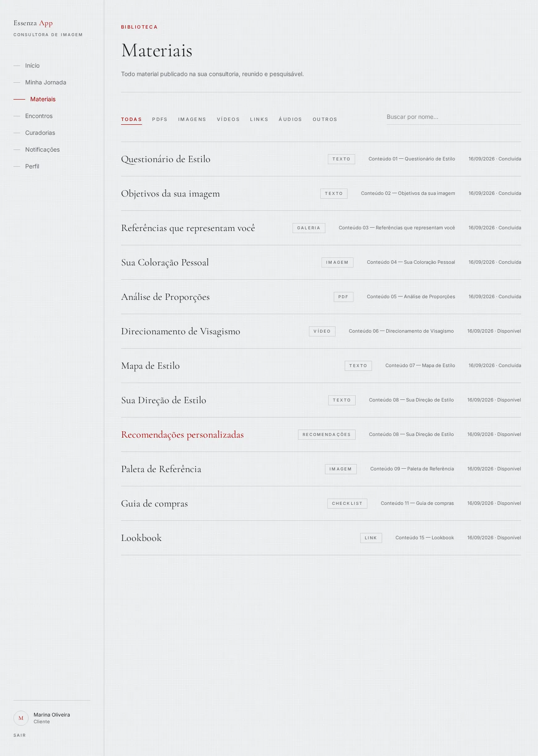Click the CHECKLIST type badge
The height and width of the screenshot is (756, 538).
tap(347, 504)
